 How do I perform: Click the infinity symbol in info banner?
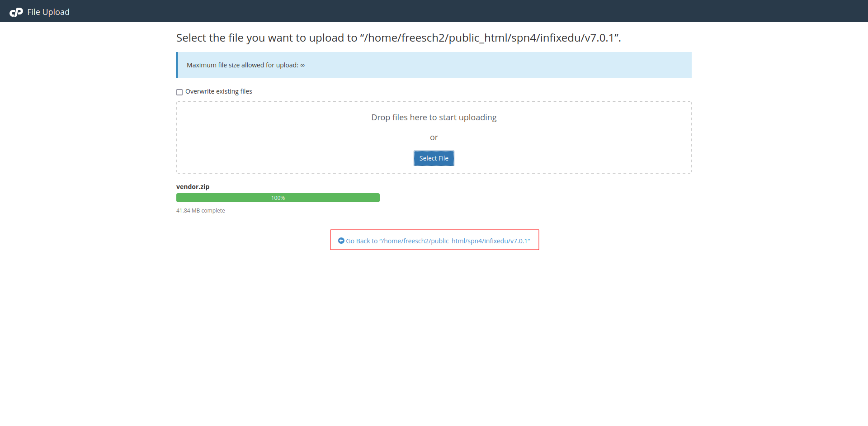[302, 66]
